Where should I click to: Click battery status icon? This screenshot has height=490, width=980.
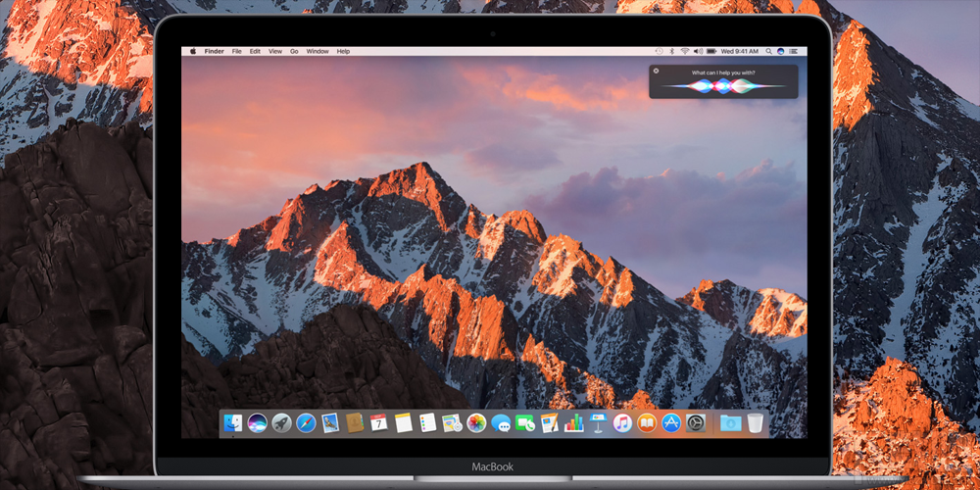point(711,51)
